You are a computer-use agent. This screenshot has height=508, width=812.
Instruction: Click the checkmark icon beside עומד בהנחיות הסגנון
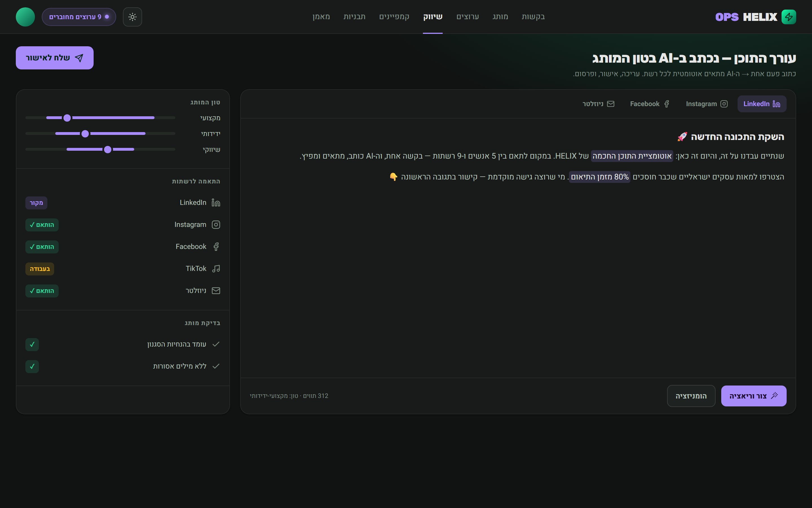[216, 344]
